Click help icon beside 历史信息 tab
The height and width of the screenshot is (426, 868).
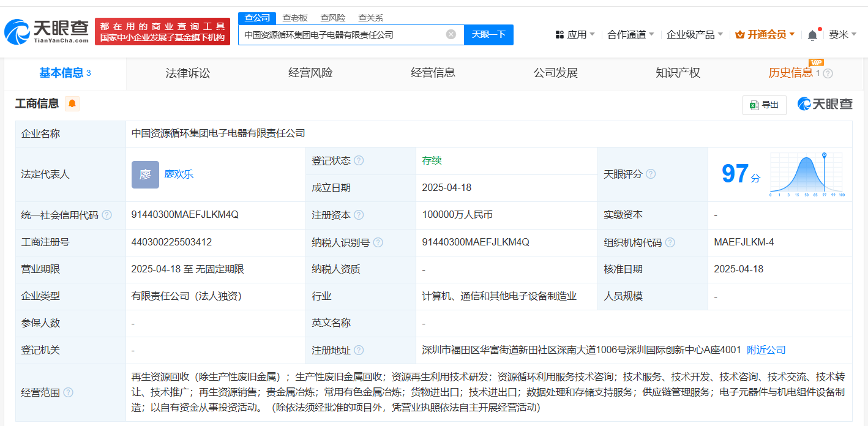click(828, 73)
